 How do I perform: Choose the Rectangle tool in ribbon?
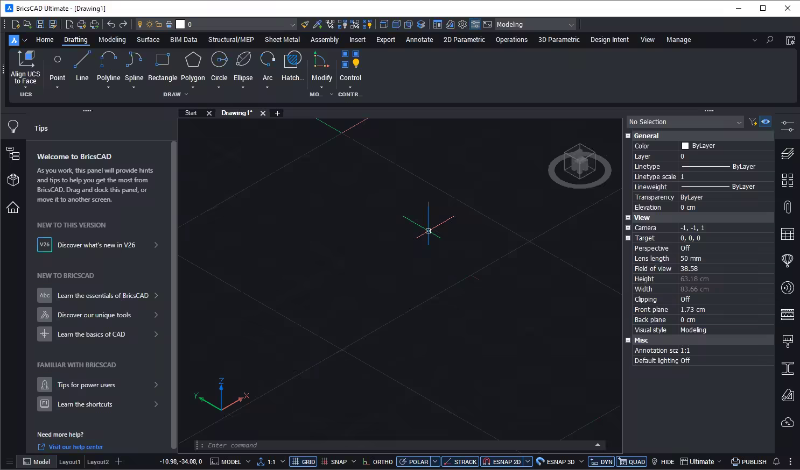(x=162, y=61)
